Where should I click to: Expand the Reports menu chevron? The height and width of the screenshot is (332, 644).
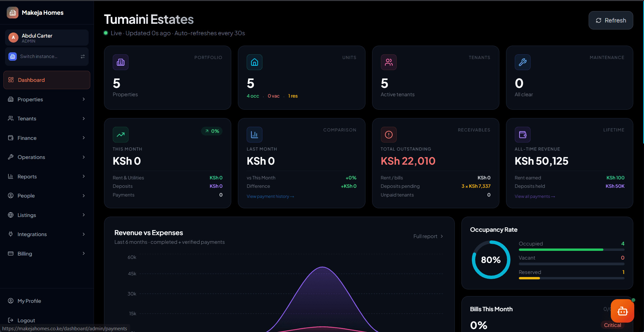coord(84,176)
